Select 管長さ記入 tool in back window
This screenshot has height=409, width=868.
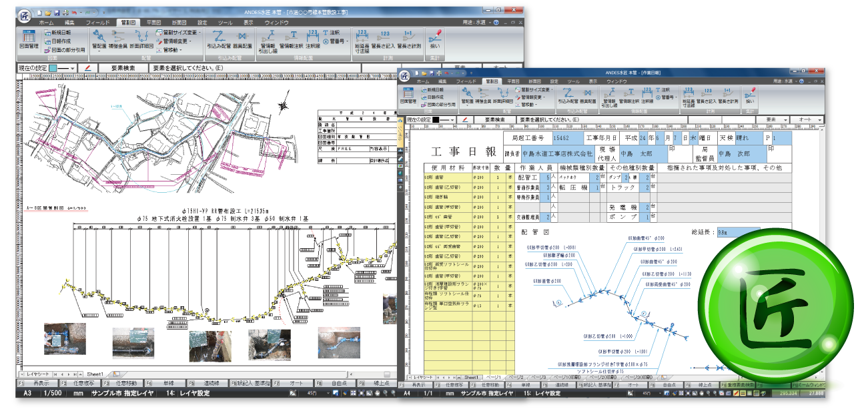click(x=385, y=40)
